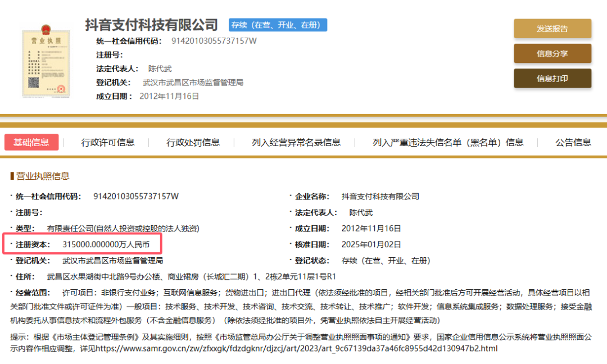
Task: Click the company type 有限责任公司 value
Action: coord(123,229)
